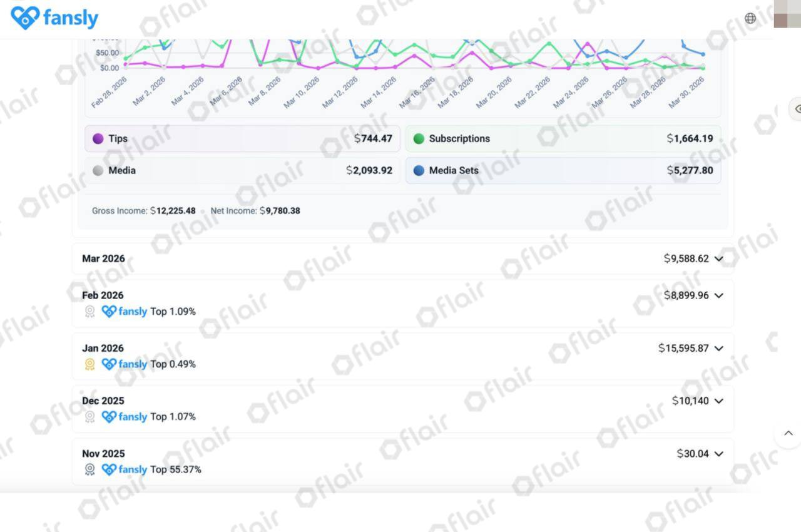The height and width of the screenshot is (532, 801).
Task: Click the Top 0.49% ranking link
Action: [173, 364]
